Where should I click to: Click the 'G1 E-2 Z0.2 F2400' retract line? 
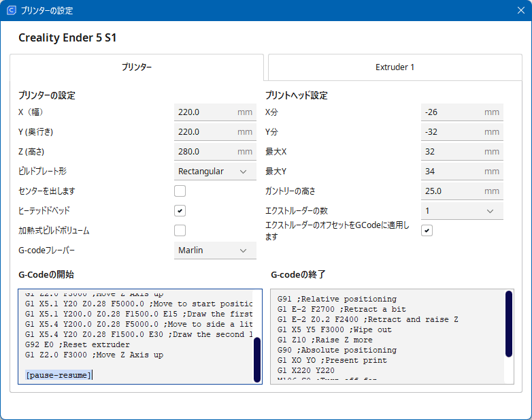(368, 319)
